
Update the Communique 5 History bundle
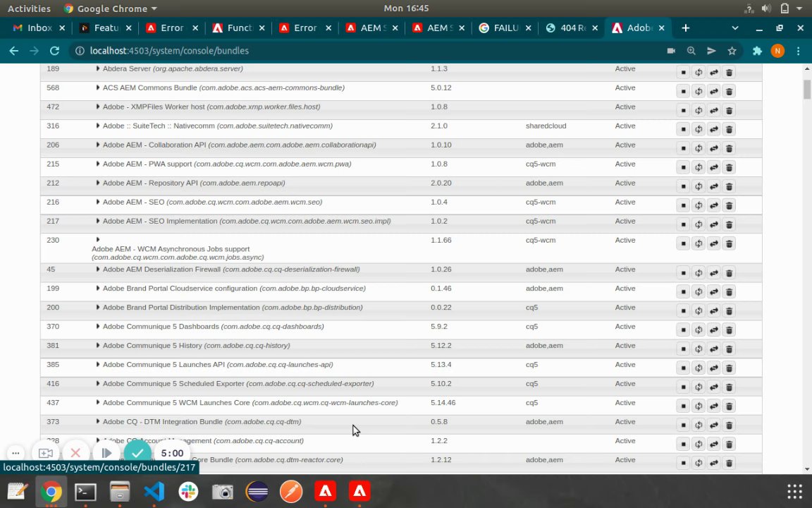point(713,349)
